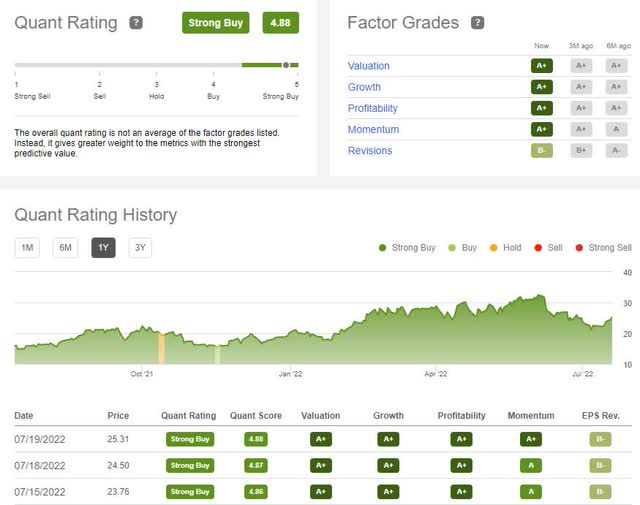This screenshot has width=640, height=505.
Task: Click Momentum A+ badge in 07/19/2022 row
Action: (x=531, y=439)
